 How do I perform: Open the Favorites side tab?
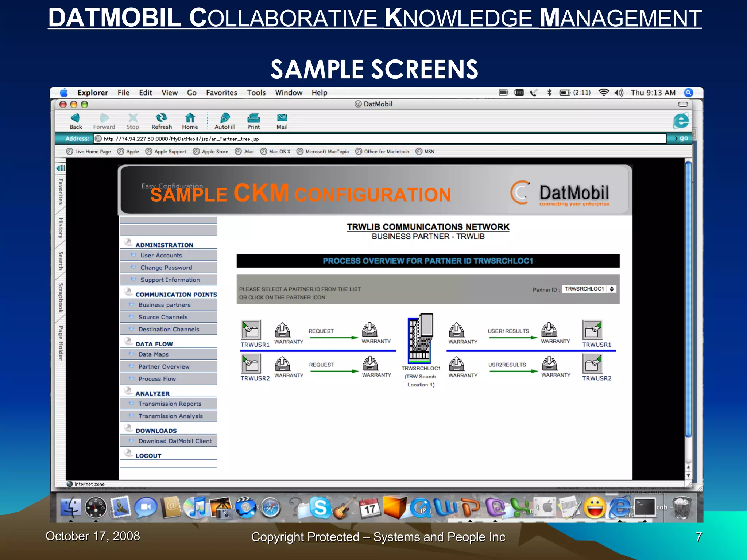[x=61, y=191]
